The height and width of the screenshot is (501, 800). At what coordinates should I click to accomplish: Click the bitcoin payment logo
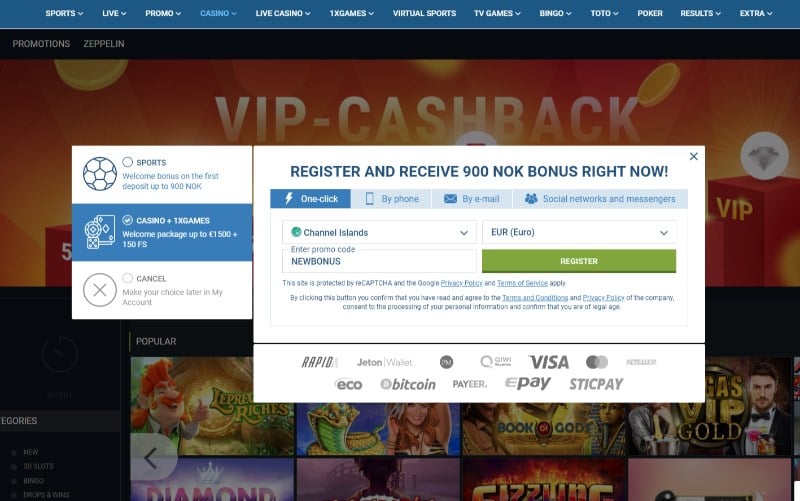pos(408,384)
